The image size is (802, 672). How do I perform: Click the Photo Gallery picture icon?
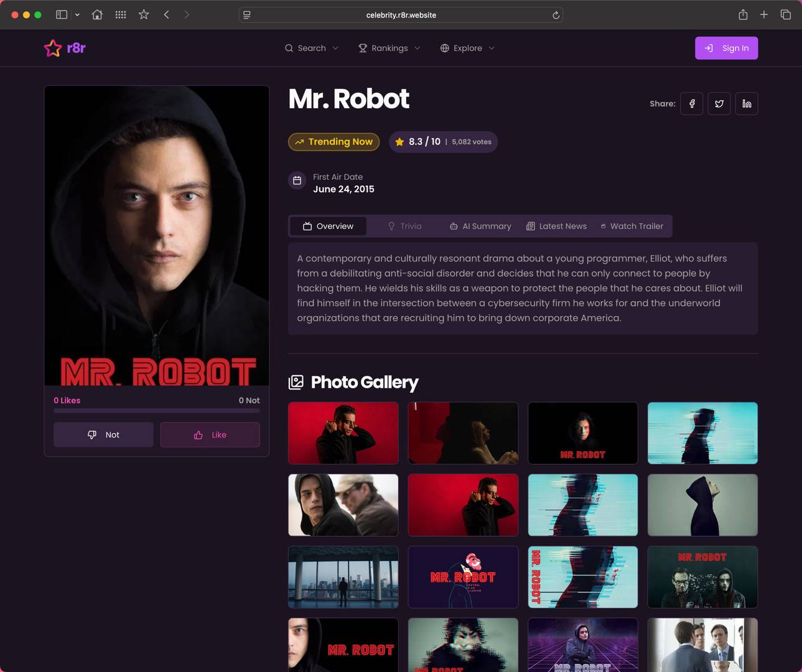(297, 382)
